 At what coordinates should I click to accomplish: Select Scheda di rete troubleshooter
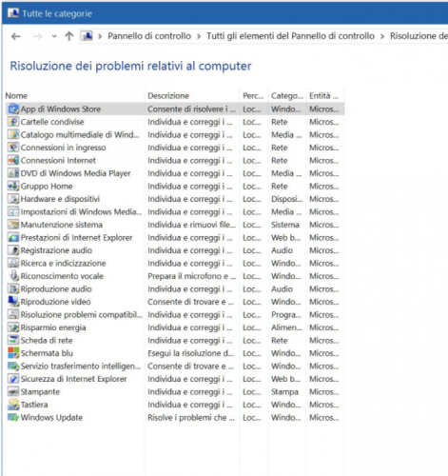coord(175,340)
